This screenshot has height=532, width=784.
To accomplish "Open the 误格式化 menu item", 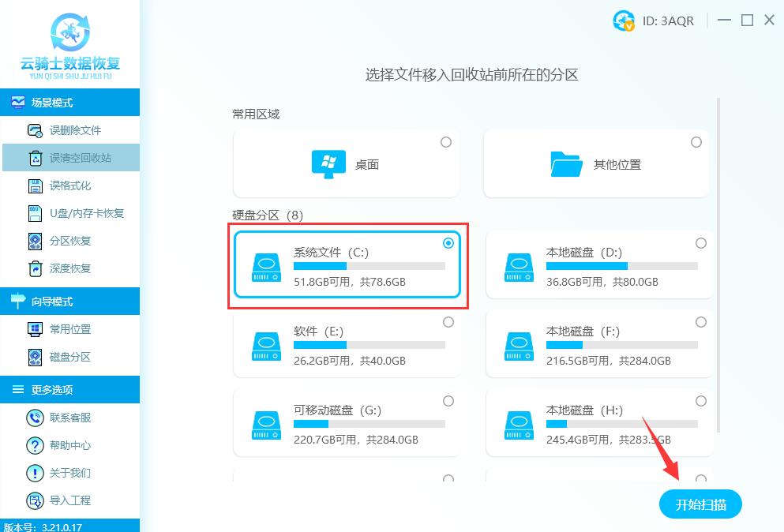I will (x=70, y=186).
